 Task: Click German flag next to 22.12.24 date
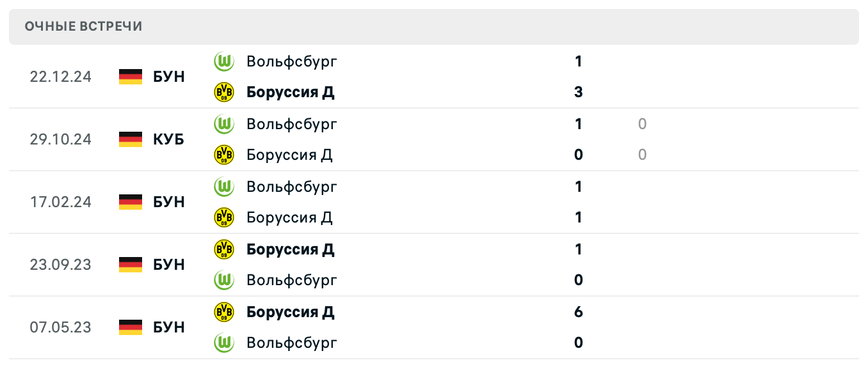click(x=131, y=77)
